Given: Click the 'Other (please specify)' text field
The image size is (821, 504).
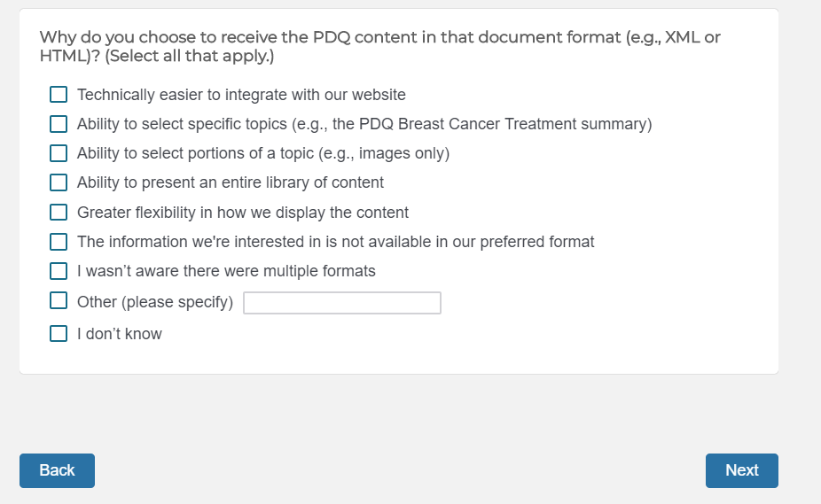Looking at the screenshot, I should (342, 303).
